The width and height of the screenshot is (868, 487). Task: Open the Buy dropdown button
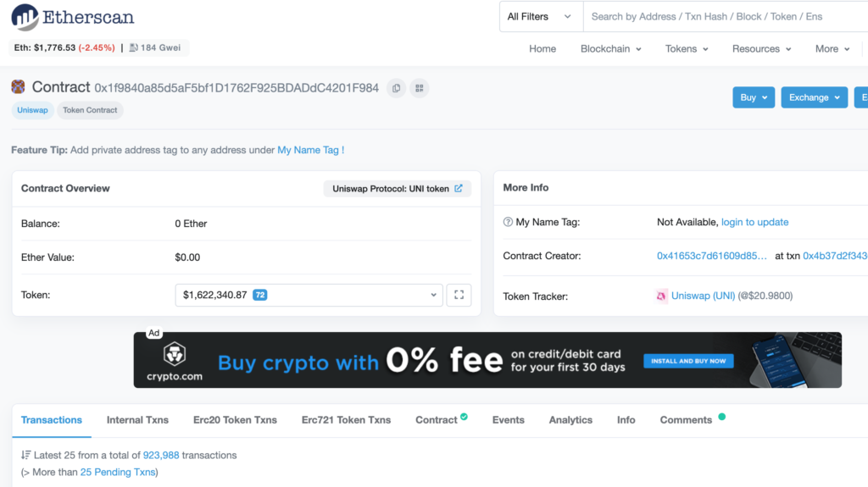click(754, 97)
